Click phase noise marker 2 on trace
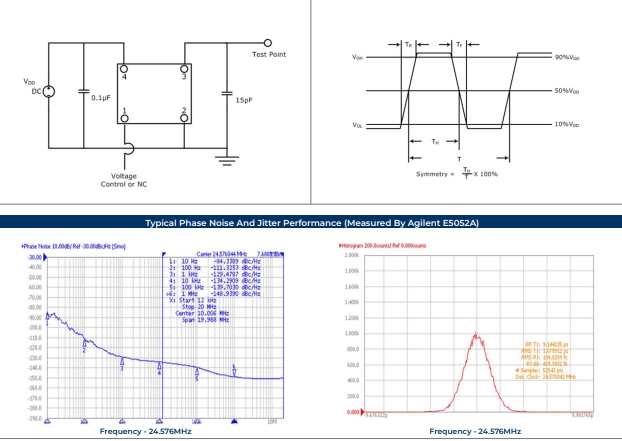Viewport: 622px width, 441px height. click(x=84, y=345)
